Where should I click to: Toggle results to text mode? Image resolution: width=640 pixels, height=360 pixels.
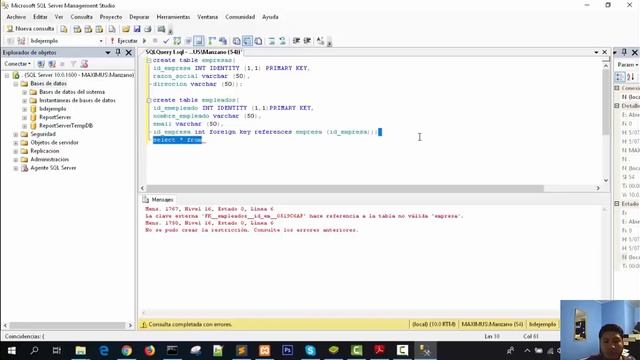click(236, 41)
